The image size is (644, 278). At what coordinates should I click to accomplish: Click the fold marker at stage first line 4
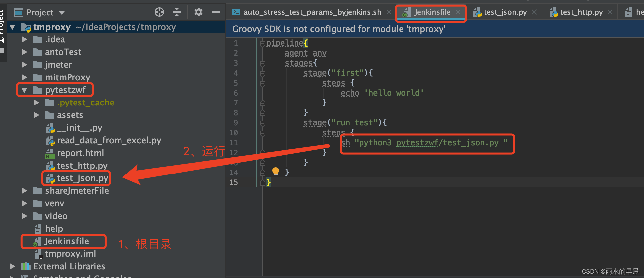pos(263,73)
